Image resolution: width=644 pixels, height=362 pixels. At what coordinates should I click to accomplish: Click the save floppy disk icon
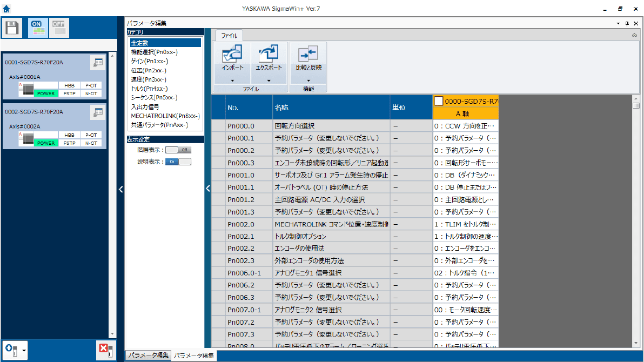(12, 28)
